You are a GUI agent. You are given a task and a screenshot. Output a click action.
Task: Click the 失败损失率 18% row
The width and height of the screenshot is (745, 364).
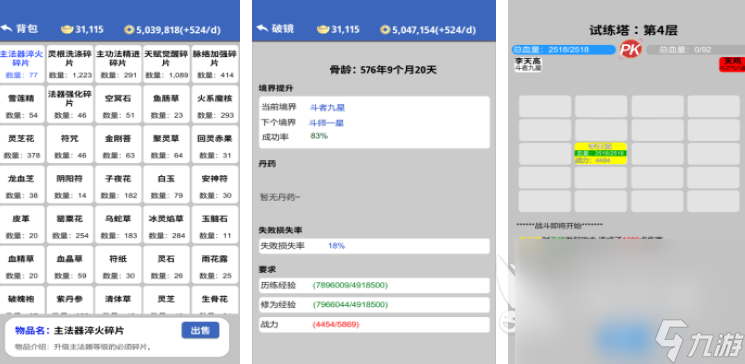pyautogui.click(x=374, y=246)
